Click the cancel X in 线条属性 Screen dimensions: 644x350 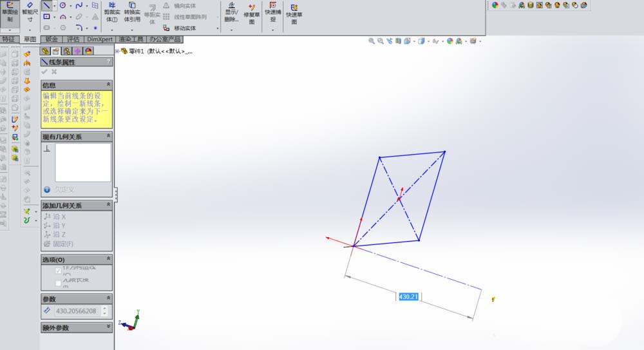pos(54,72)
